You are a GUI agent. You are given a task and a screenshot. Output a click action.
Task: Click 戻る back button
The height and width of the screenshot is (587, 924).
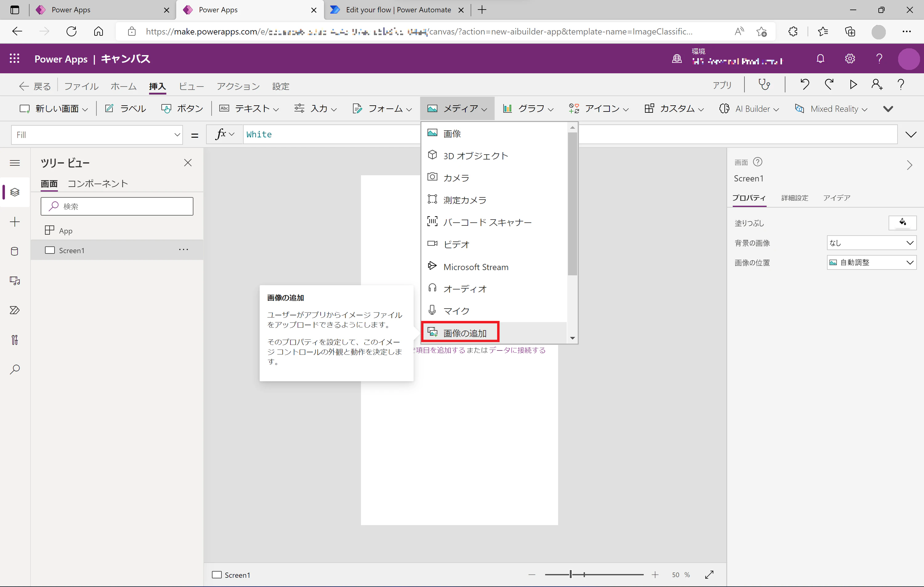(35, 86)
